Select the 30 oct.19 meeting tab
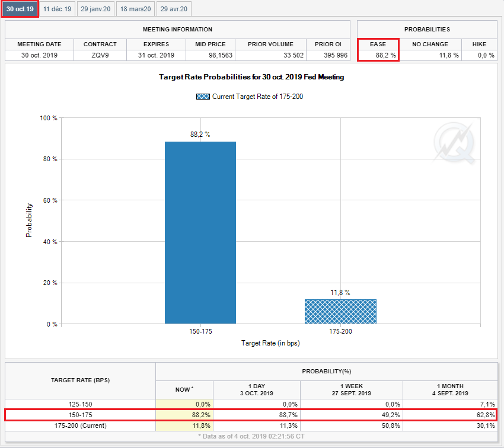 (20, 9)
